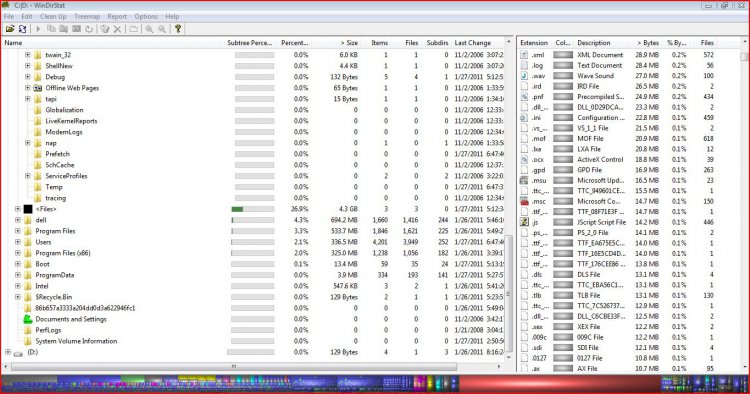Image resolution: width=750 pixels, height=394 pixels.
Task: Select the LiveKernelReports folder row
Action: (71, 121)
